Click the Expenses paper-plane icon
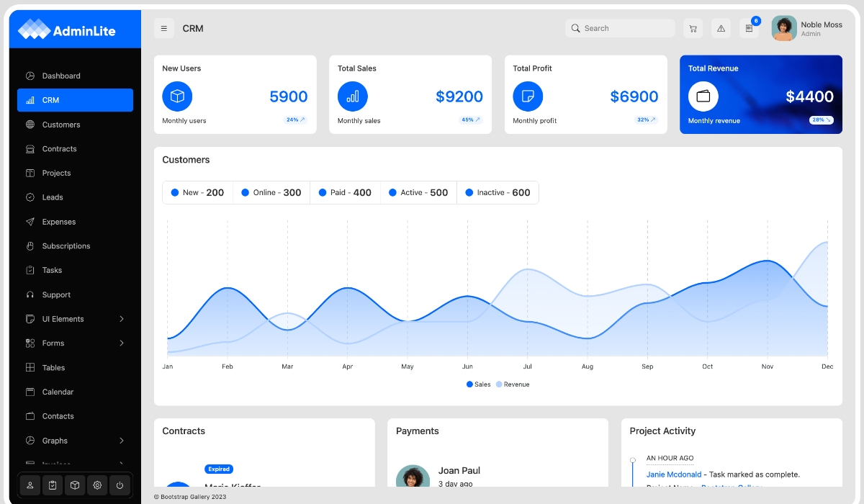864x504 pixels. point(30,222)
